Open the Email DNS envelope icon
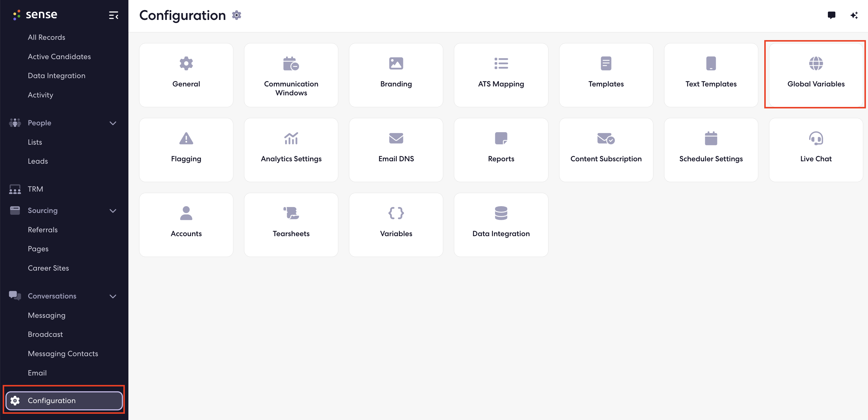The width and height of the screenshot is (868, 420). (x=396, y=138)
